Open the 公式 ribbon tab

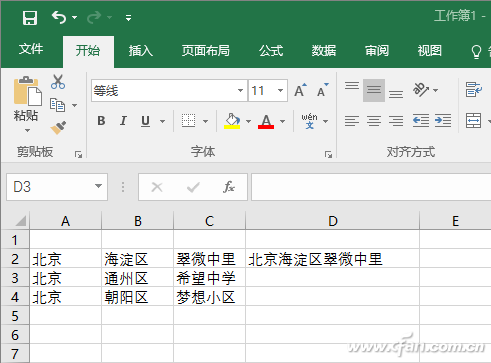click(271, 51)
